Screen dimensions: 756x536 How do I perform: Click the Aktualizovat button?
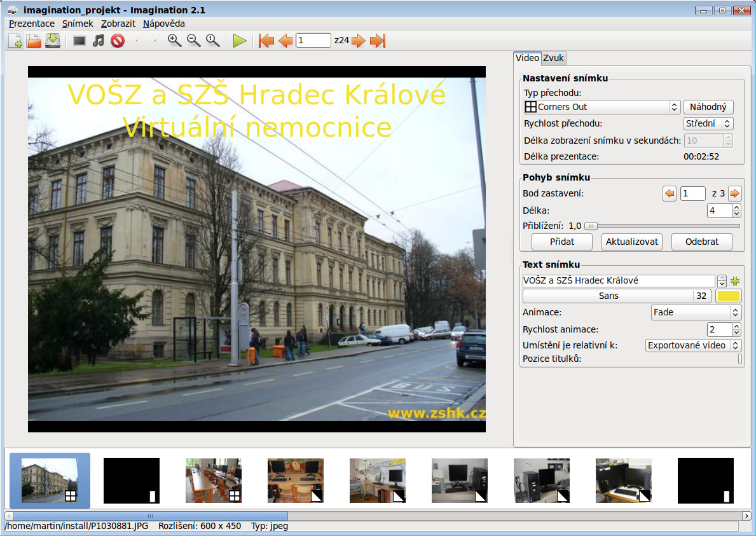tap(631, 242)
